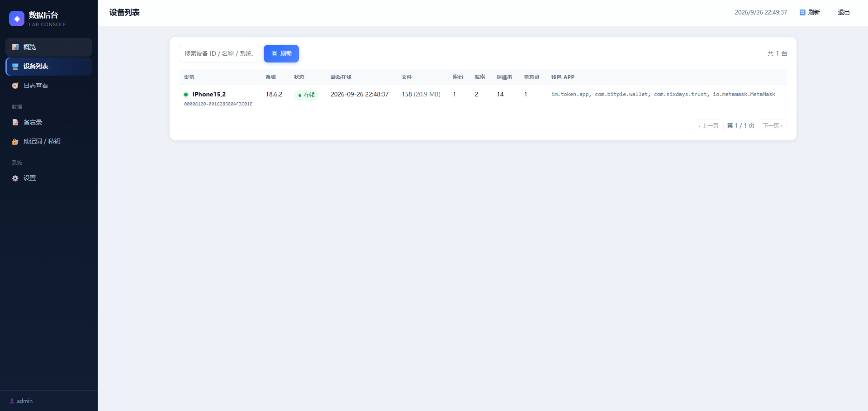The image size is (868, 411).
Task: Click the iPhone15,2 device name
Action: [209, 94]
